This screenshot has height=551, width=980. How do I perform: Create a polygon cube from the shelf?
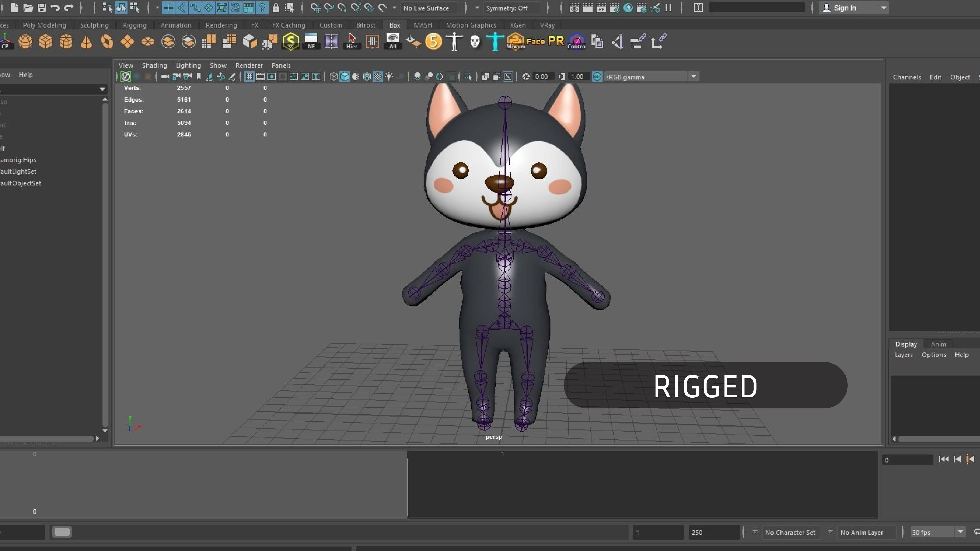pyautogui.click(x=46, y=41)
